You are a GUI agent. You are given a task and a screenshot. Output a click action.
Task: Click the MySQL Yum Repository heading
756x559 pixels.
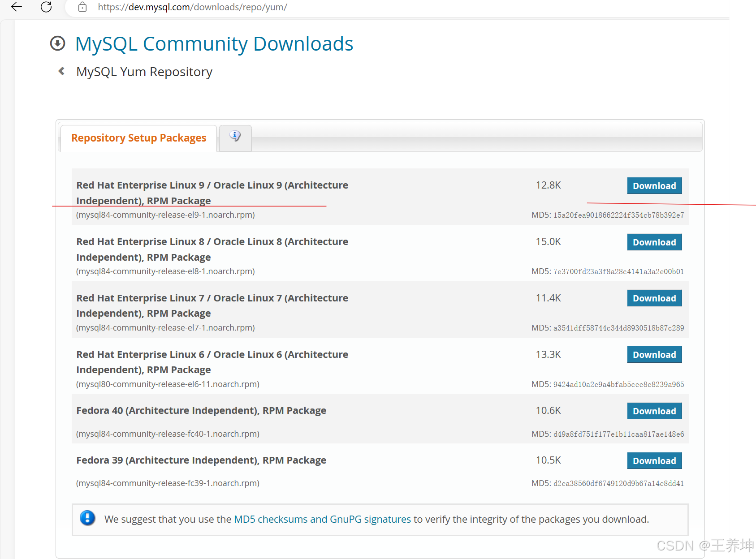click(x=144, y=72)
